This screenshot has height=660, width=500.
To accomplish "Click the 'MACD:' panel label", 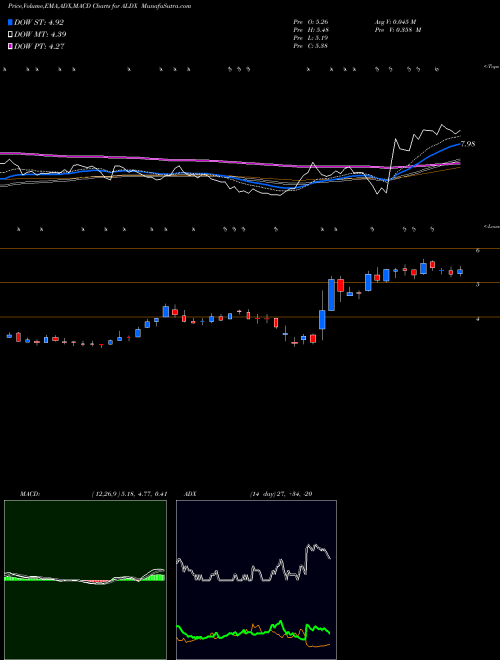I will point(29,494).
